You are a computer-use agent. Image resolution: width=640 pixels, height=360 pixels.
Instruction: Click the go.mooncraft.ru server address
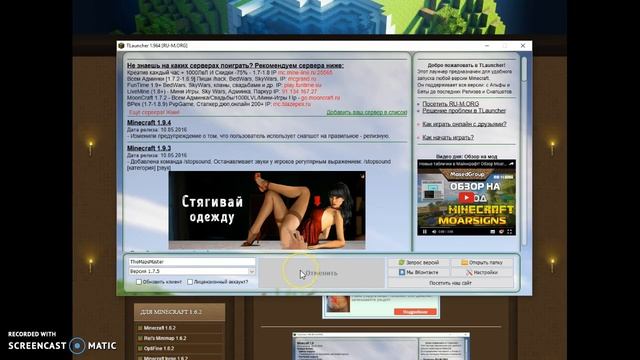click(320, 98)
